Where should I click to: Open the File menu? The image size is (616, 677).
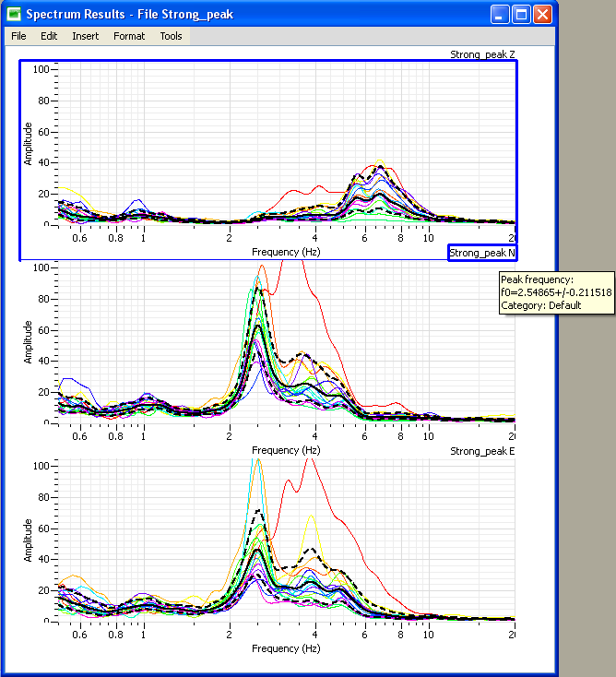tap(18, 37)
